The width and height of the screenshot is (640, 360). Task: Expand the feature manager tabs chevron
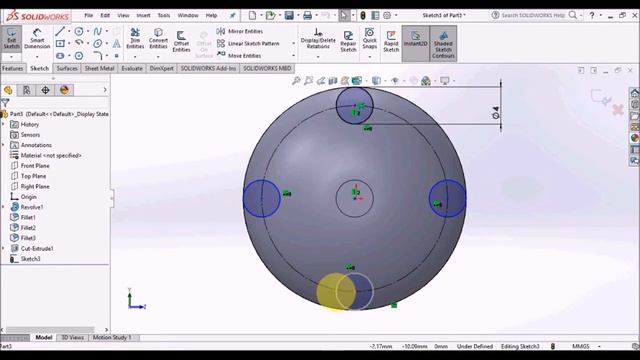(x=105, y=90)
